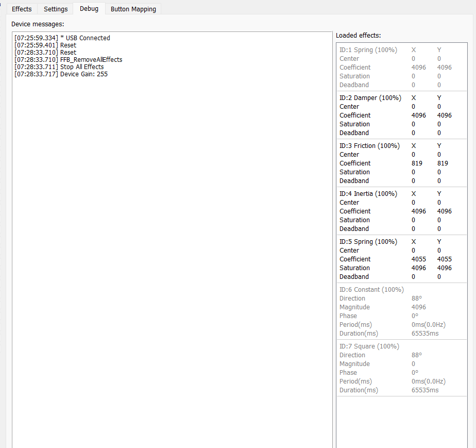This screenshot has height=448, width=476.
Task: Click the Direction value 88° under ID:6 Constant
Action: [x=417, y=298]
